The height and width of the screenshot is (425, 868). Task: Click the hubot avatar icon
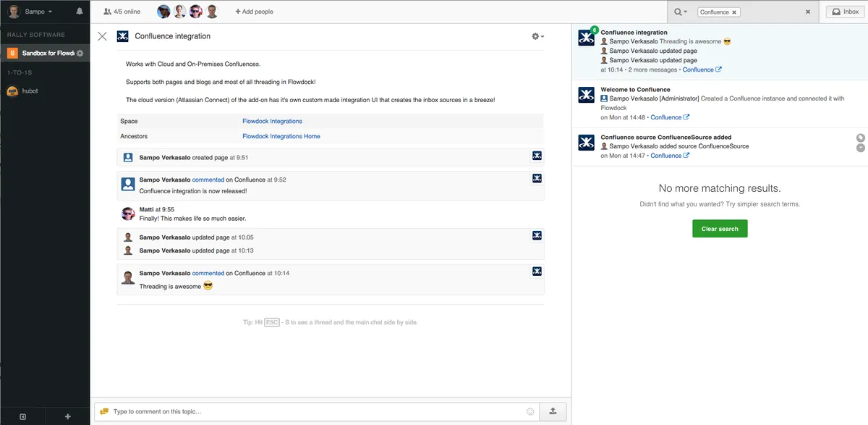[12, 91]
